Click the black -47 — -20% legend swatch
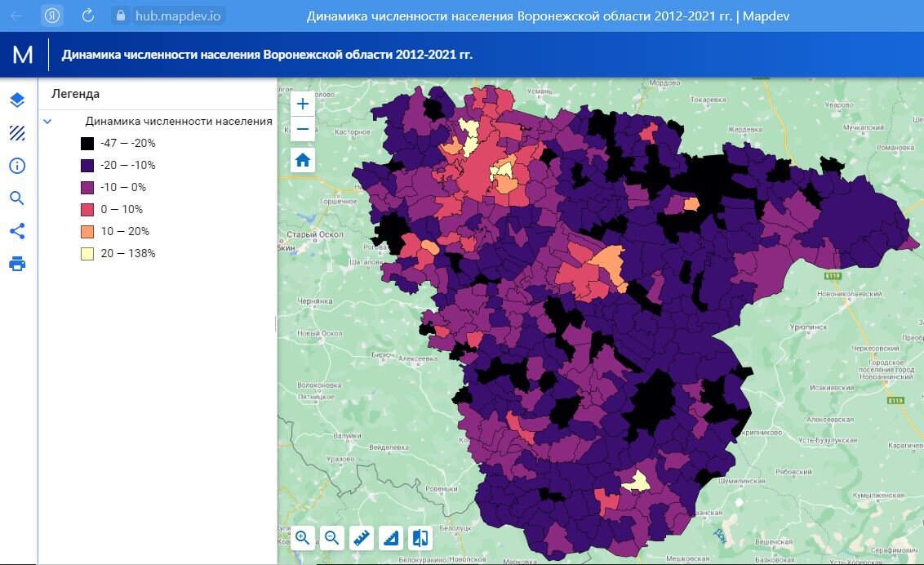The width and height of the screenshot is (924, 565). pyautogui.click(x=87, y=143)
